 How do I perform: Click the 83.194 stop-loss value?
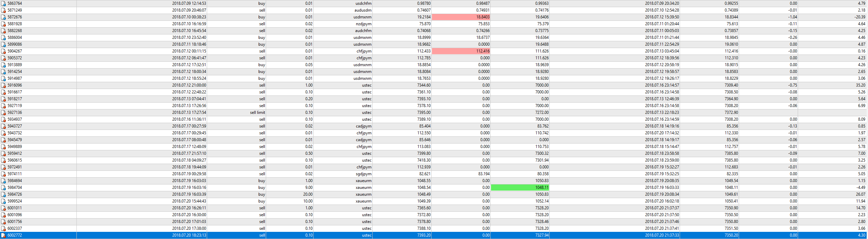coord(483,174)
